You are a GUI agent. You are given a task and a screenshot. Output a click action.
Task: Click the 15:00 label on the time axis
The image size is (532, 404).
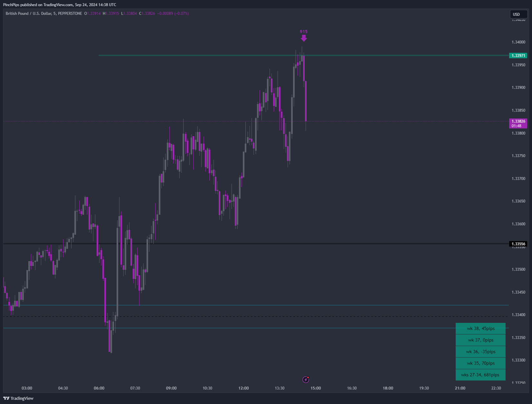tap(316, 388)
